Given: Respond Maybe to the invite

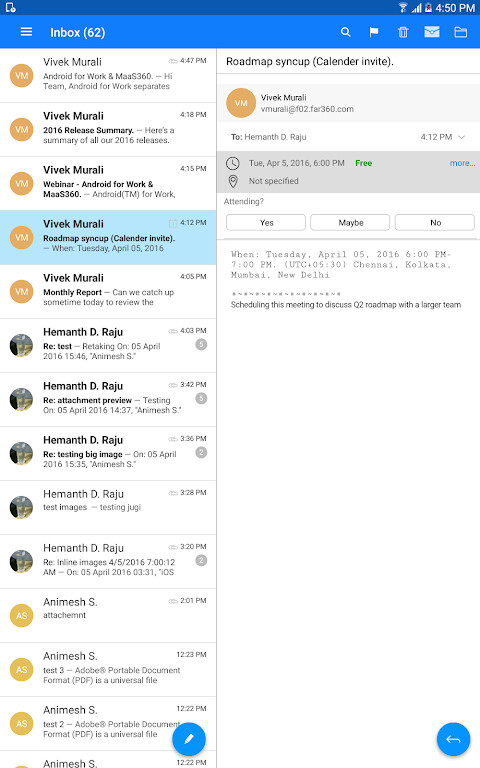Looking at the screenshot, I should click(x=350, y=222).
